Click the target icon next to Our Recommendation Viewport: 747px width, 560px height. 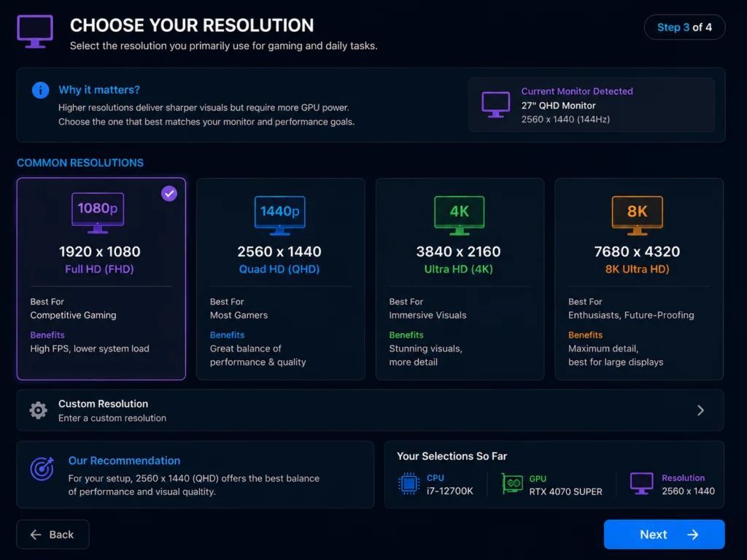point(42,469)
